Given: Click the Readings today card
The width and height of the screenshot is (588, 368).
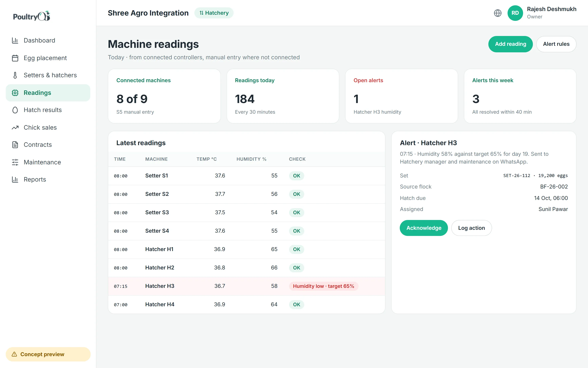Looking at the screenshot, I should tap(283, 96).
